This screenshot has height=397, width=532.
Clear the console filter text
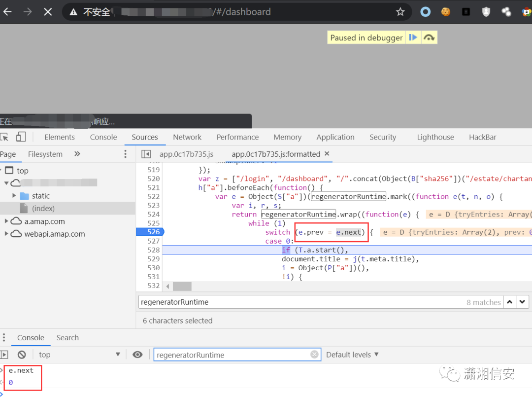click(x=314, y=355)
